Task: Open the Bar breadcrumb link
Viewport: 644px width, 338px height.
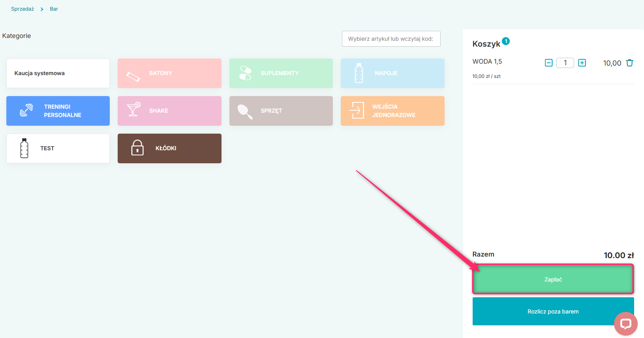Action: (x=54, y=9)
